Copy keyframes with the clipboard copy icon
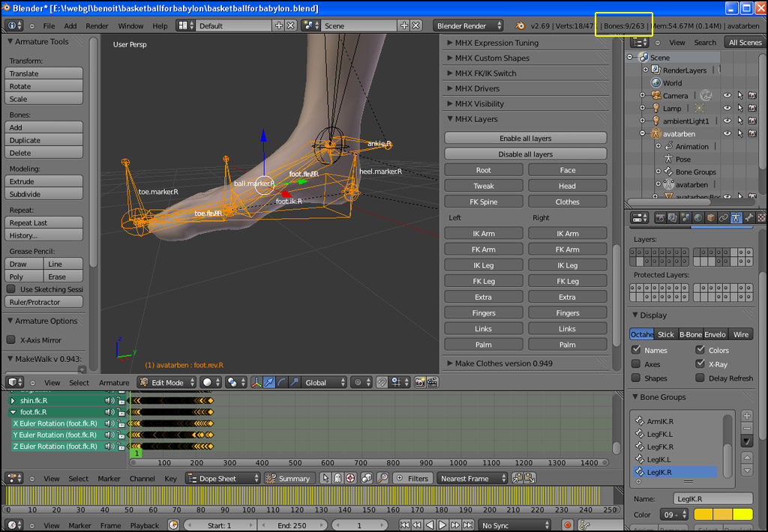 [517, 478]
